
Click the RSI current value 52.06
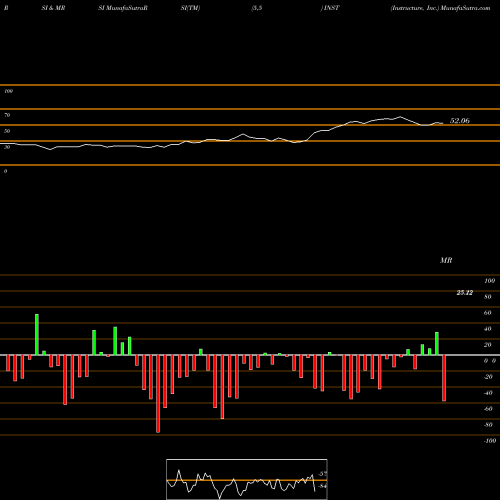[460, 121]
